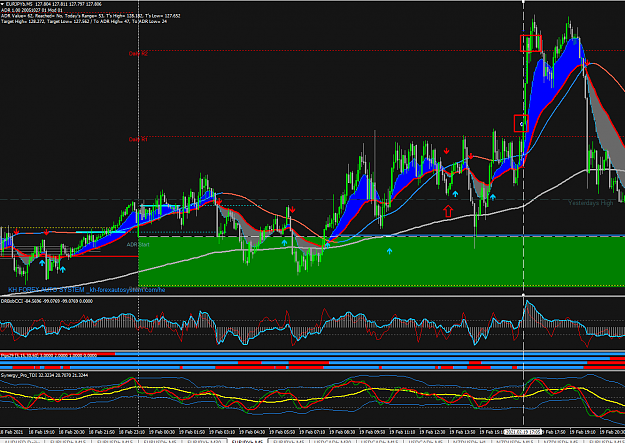
Task: Click the 'ADR Start' label on the chart
Action: 138,244
